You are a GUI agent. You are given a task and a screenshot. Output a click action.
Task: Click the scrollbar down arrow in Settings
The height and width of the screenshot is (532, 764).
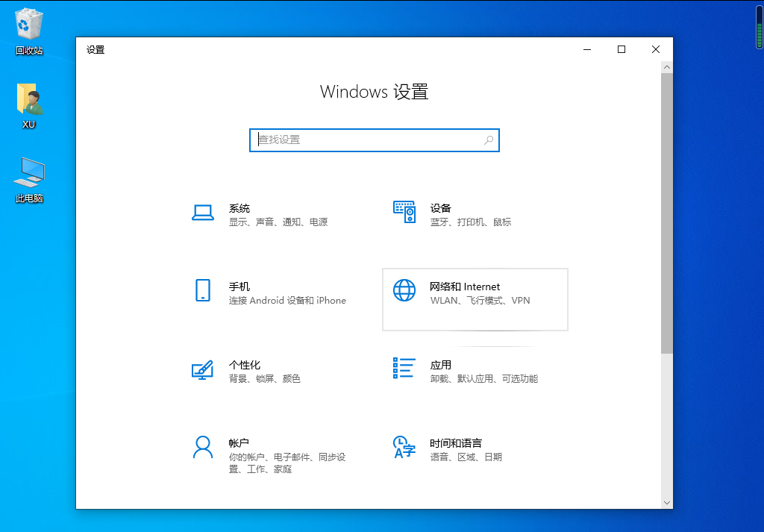(x=666, y=503)
